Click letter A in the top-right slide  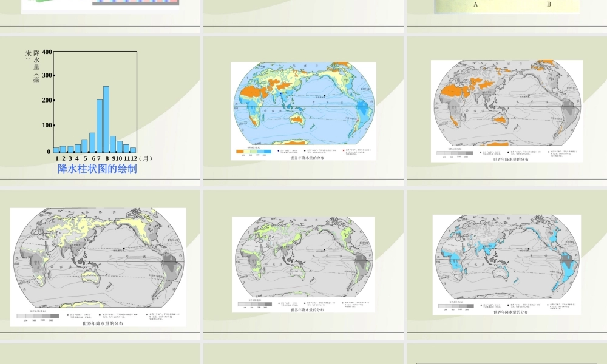coord(476,5)
